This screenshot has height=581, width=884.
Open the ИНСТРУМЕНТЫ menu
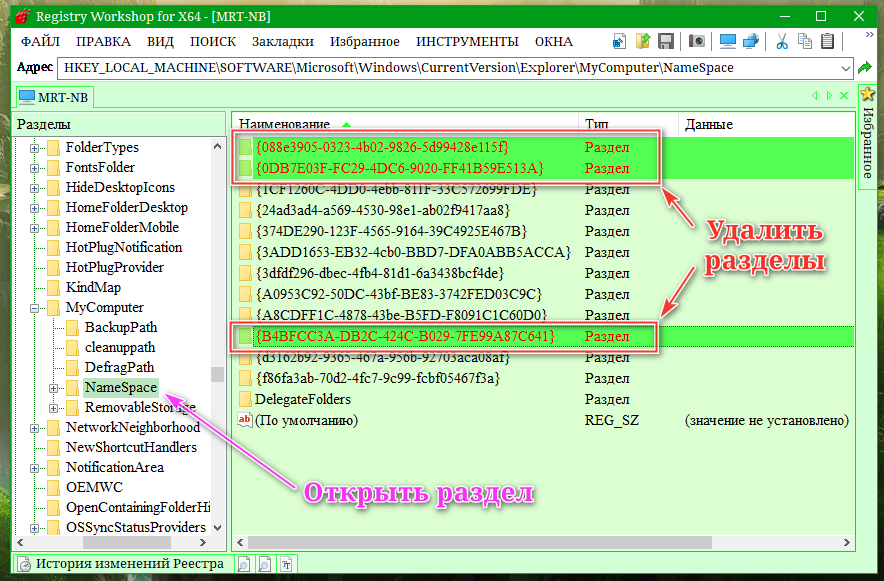pos(467,42)
